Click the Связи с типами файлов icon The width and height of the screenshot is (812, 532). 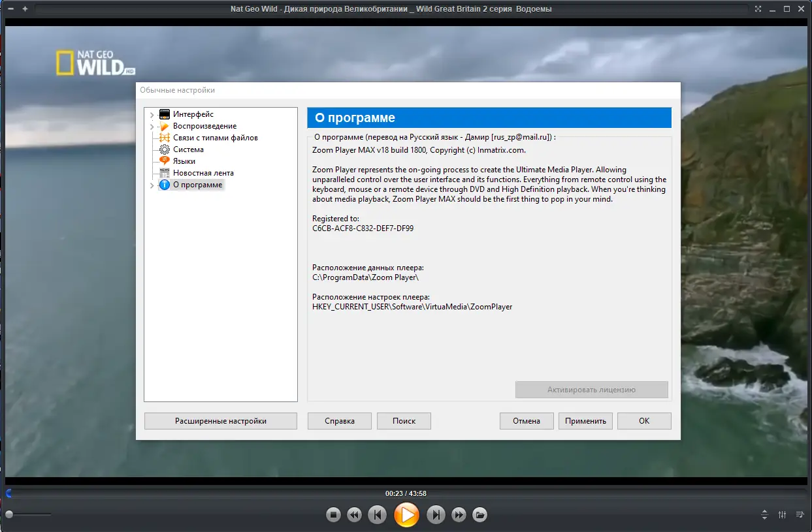pos(165,138)
